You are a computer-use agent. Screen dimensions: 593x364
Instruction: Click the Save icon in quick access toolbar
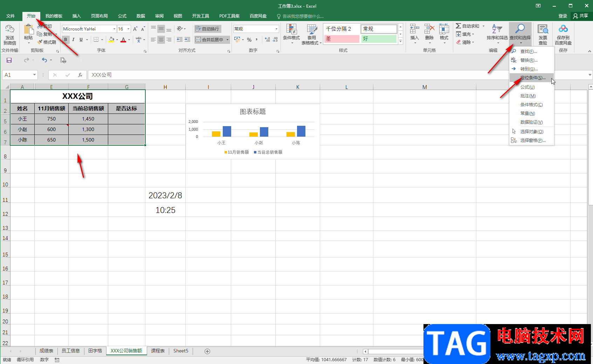(9, 60)
